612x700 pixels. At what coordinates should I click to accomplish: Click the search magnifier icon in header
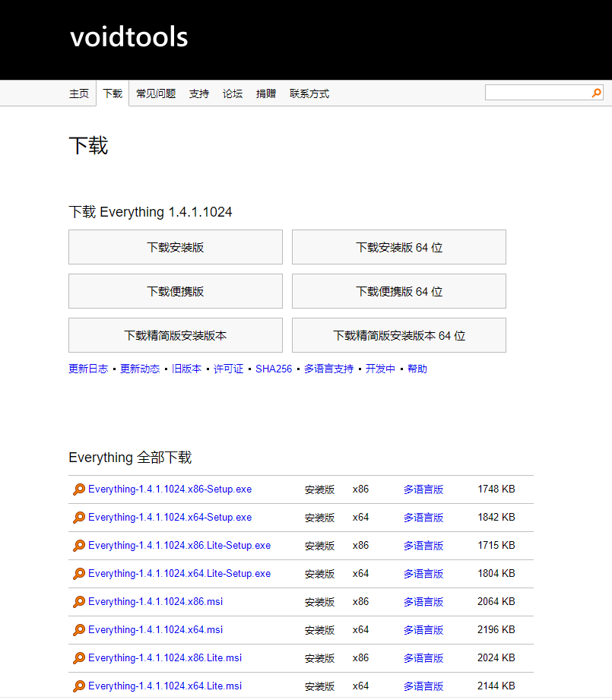tap(596, 93)
